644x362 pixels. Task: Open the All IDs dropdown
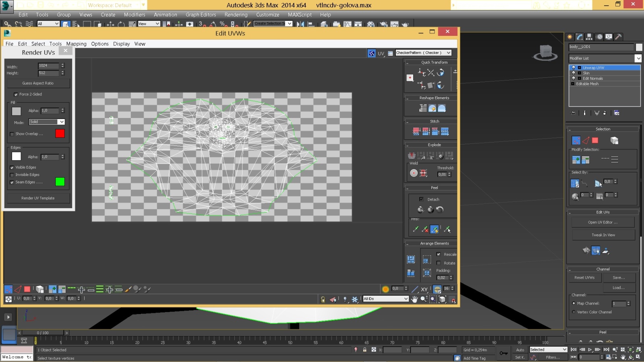coord(385,299)
